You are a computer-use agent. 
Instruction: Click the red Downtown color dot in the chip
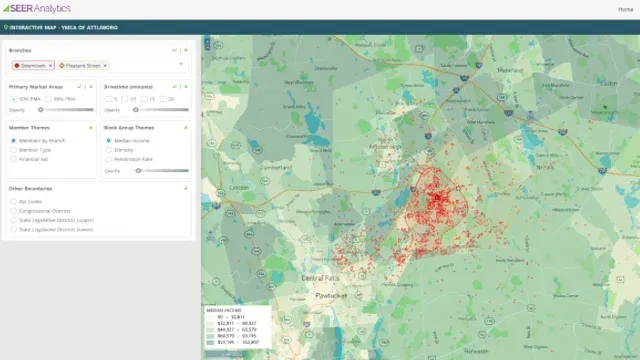[x=17, y=65]
